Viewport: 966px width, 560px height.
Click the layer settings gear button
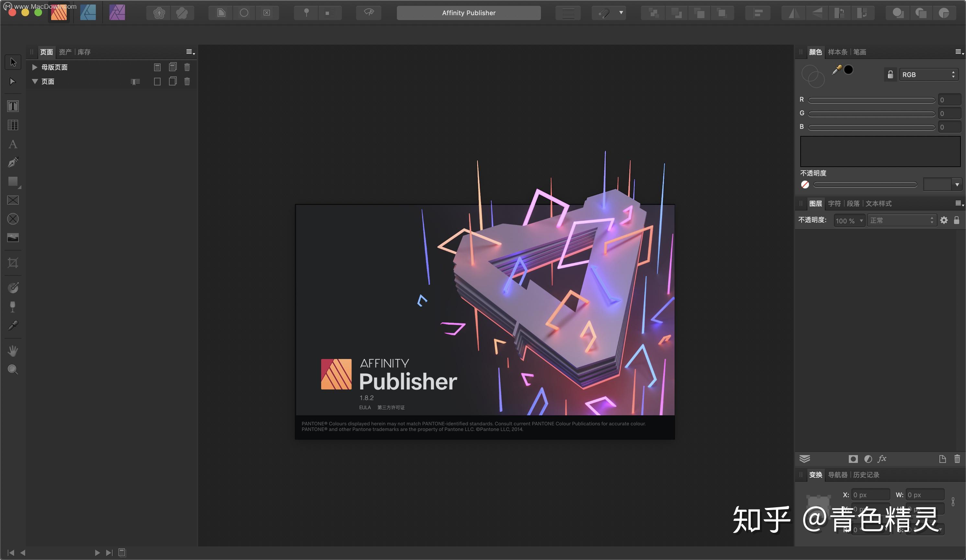click(944, 220)
